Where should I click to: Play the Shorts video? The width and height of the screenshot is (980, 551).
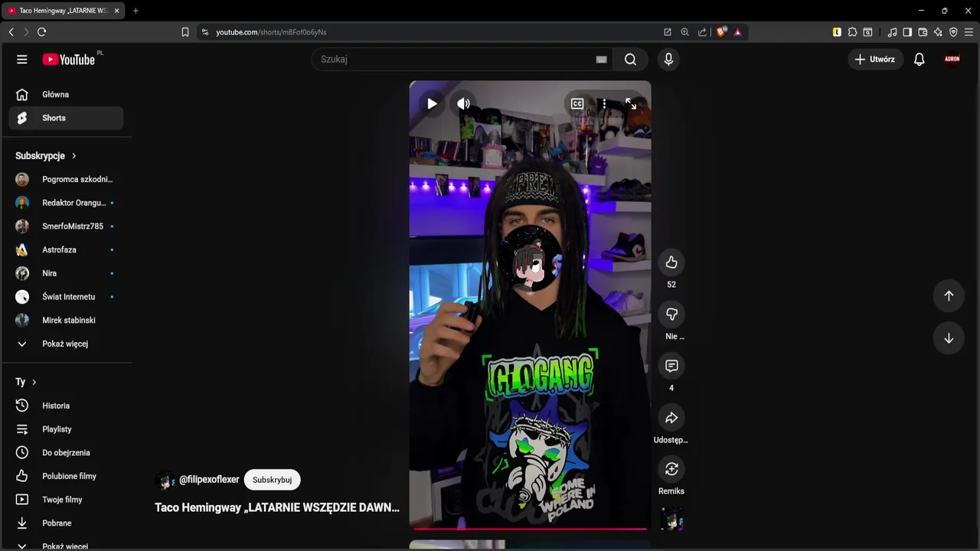coord(432,104)
